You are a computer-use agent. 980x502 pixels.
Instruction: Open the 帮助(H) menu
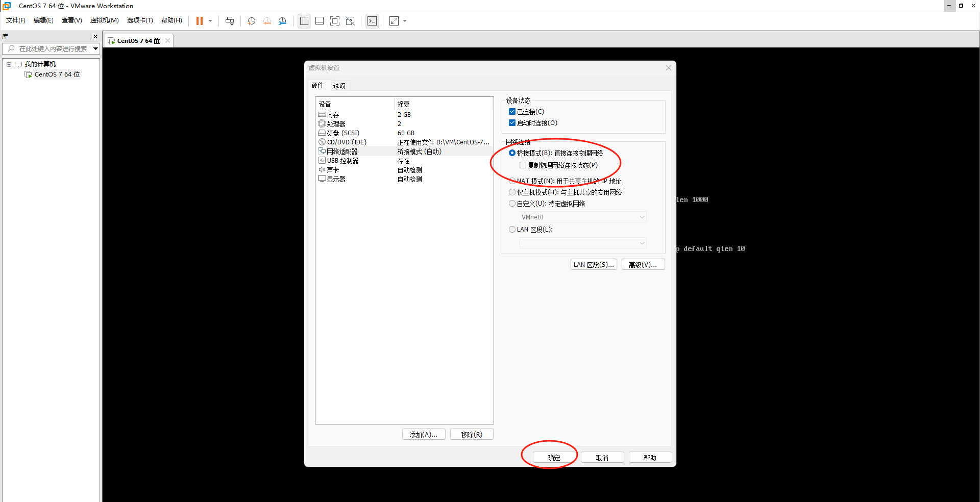point(171,20)
